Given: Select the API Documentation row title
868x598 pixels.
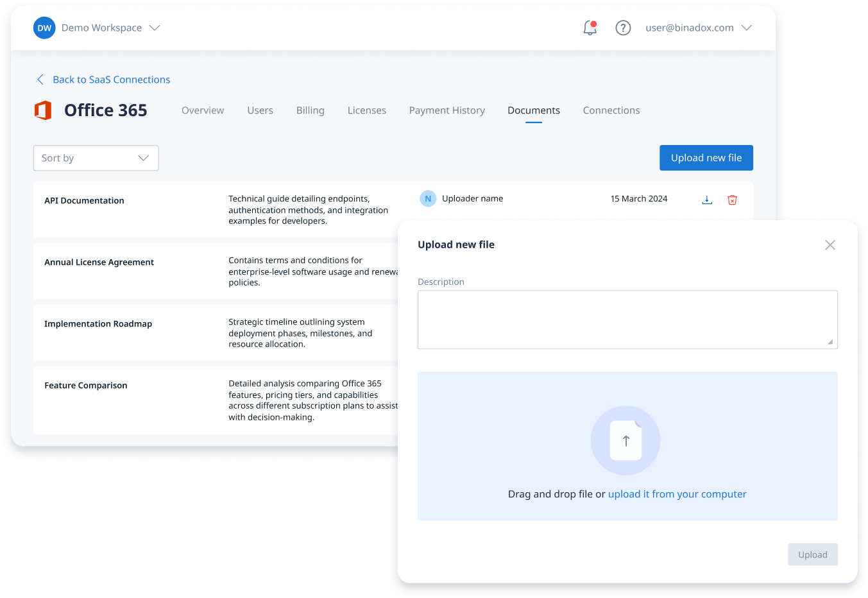Looking at the screenshot, I should tap(84, 201).
